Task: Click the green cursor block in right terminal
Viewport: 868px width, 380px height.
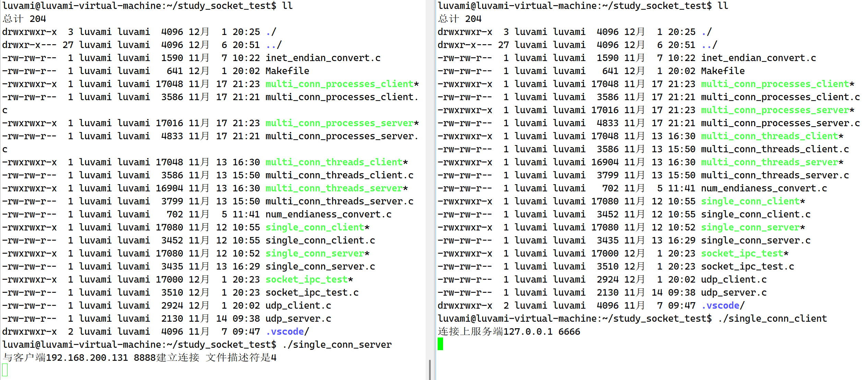Action: click(440, 344)
